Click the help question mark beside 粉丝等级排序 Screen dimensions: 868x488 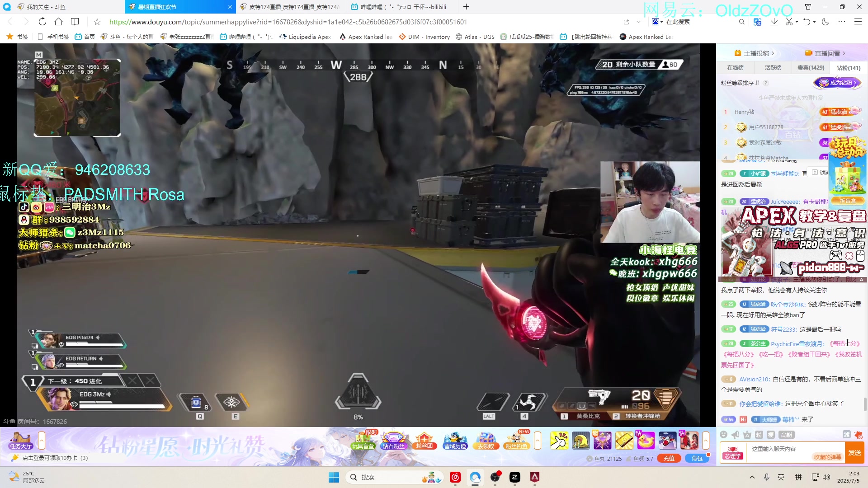(x=766, y=83)
